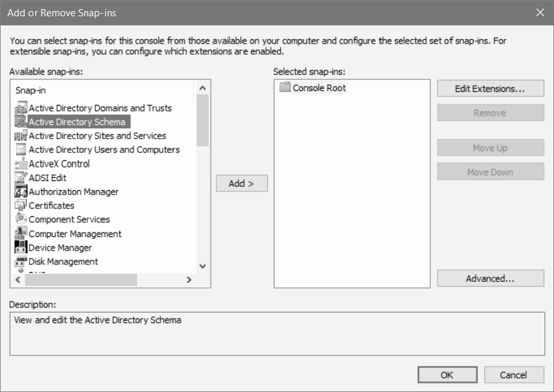Select the Authorization Manager icon
Screen dimensions: 554x392
click(22, 191)
